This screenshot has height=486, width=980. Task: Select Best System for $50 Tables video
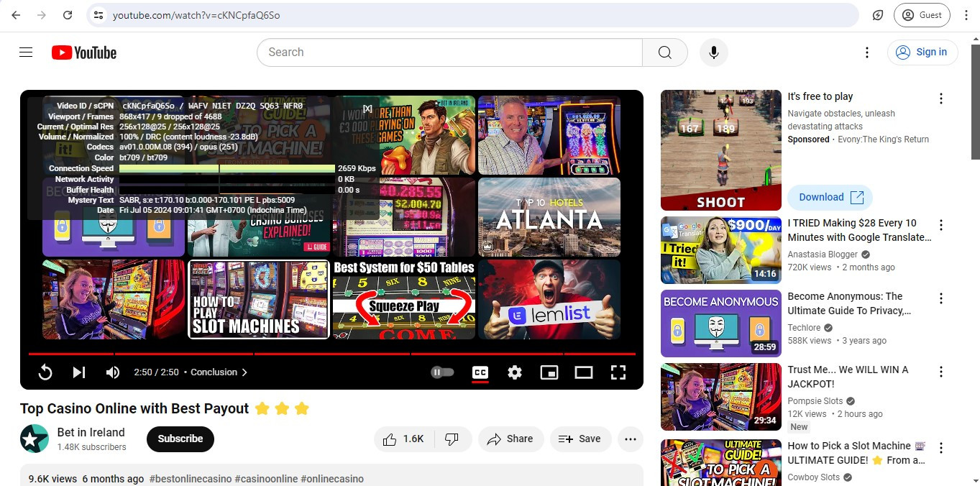(403, 299)
